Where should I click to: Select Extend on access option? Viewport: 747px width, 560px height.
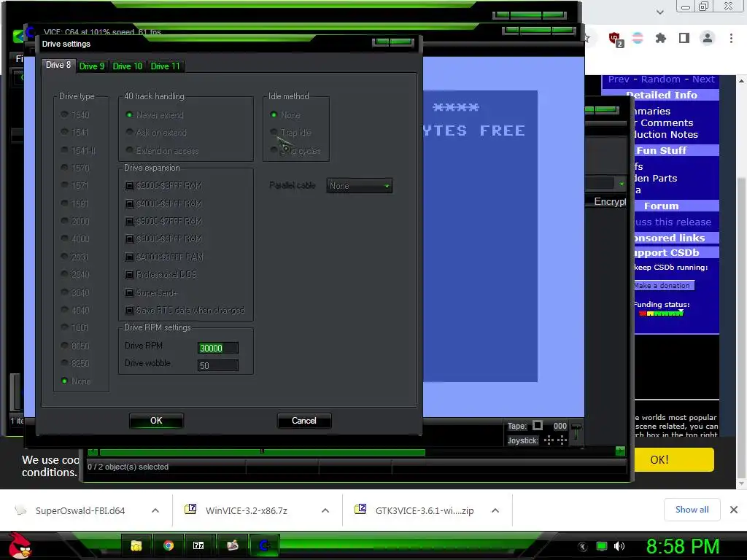click(162, 150)
